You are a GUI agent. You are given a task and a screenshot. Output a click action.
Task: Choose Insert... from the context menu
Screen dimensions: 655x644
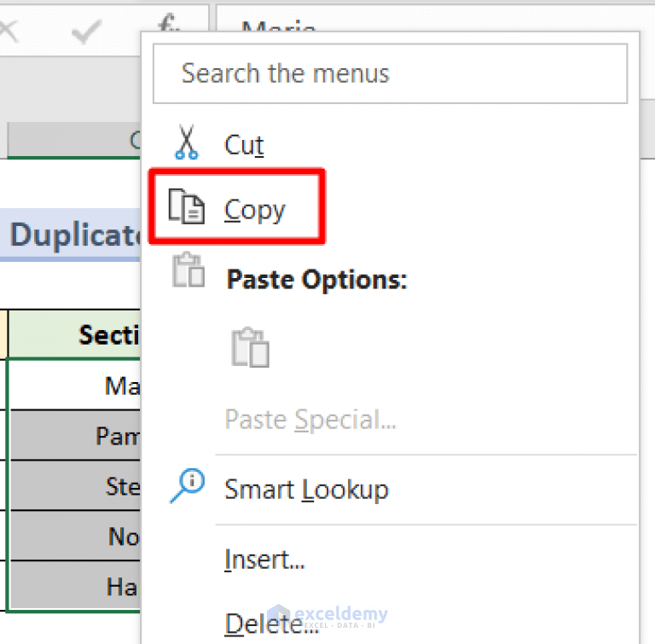(265, 560)
